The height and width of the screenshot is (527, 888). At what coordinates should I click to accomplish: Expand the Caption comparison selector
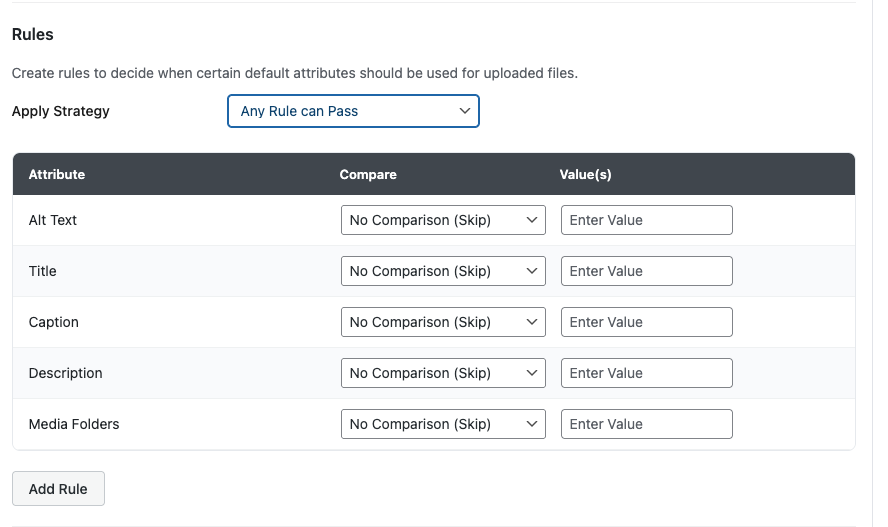[443, 322]
